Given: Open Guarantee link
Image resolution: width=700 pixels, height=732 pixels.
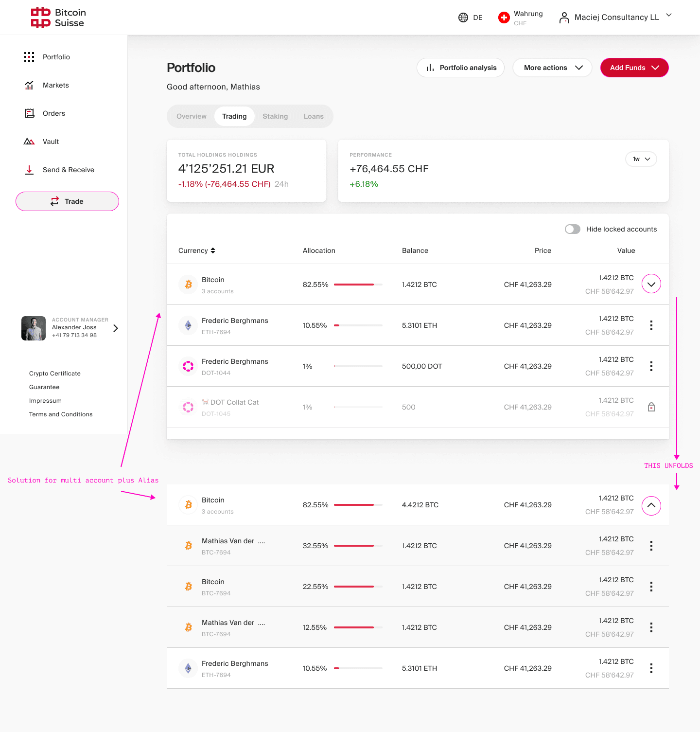Looking at the screenshot, I should click(44, 387).
